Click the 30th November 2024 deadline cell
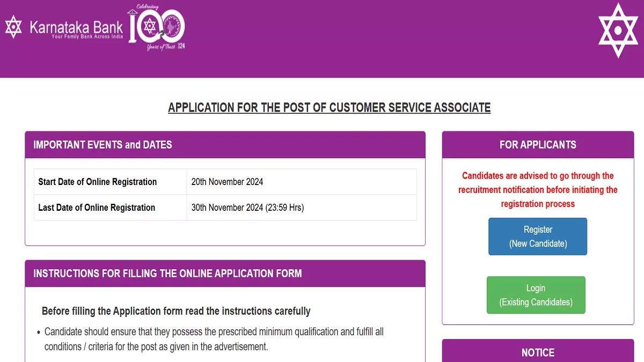 (302, 208)
